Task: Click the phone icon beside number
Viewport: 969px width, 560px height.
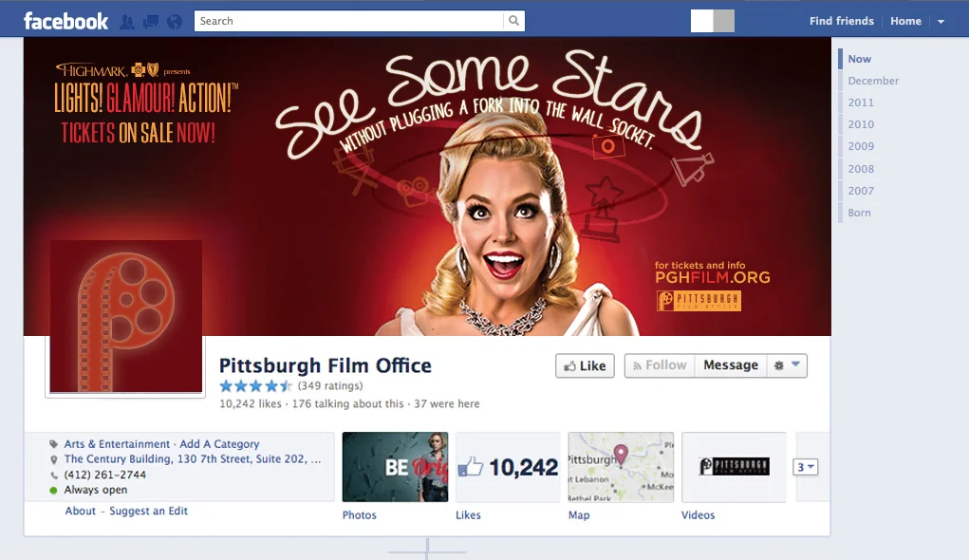Action: (54, 476)
